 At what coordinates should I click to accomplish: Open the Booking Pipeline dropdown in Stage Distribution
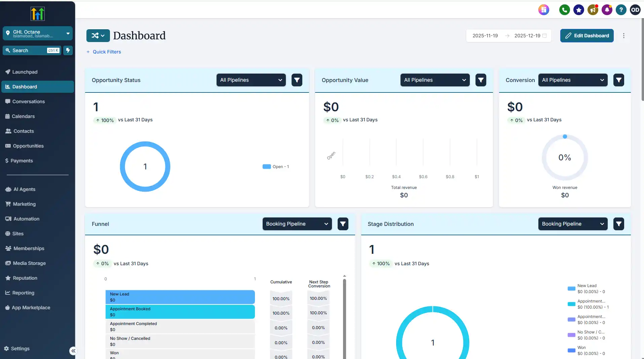[572, 224]
